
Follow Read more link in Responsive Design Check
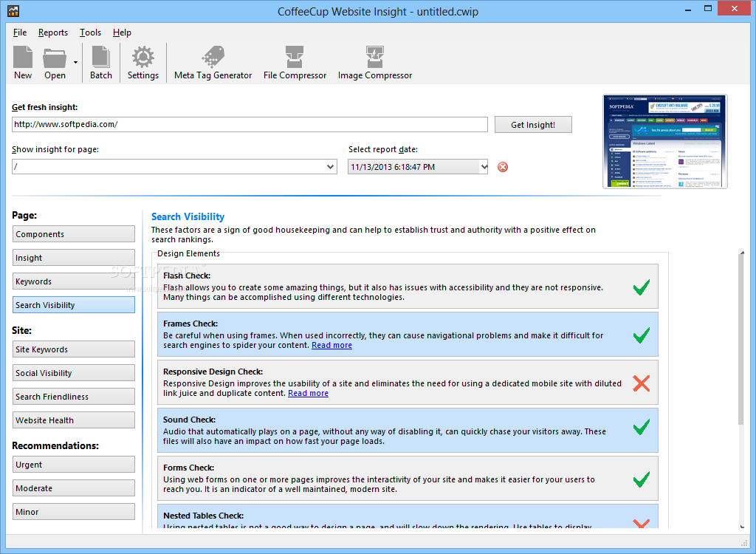tap(308, 393)
